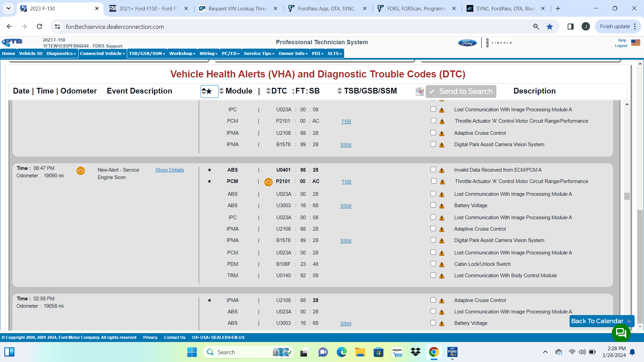Expand the TSB/GSB/SSM dropdown menu

click(x=147, y=54)
